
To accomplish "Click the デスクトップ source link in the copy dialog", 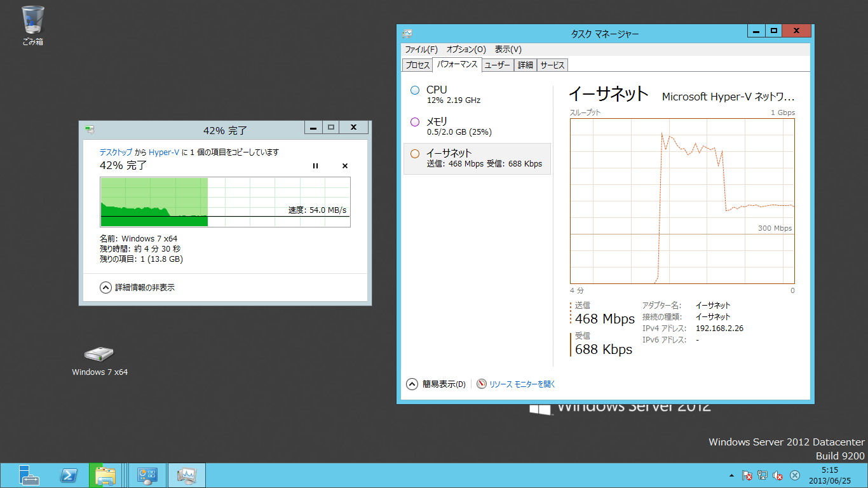I will click(x=116, y=152).
